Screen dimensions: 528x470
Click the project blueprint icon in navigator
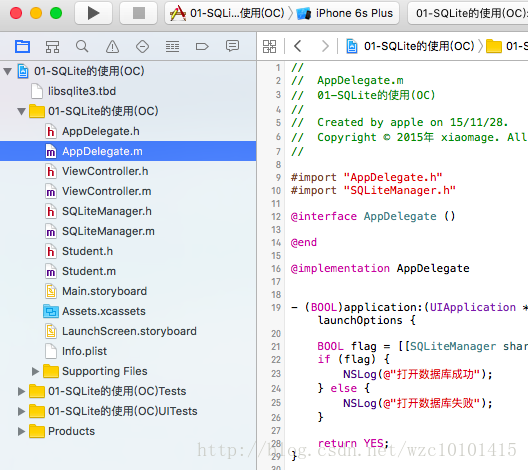click(x=23, y=71)
